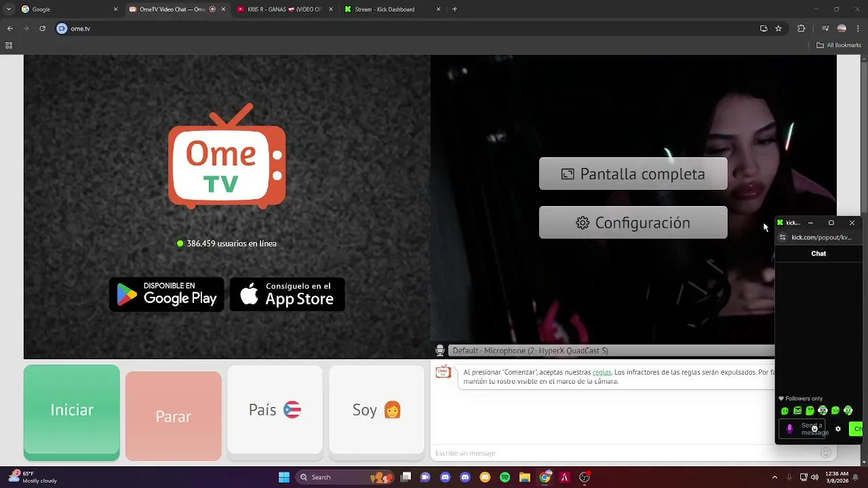Switch to the KRIS R - GANAS YouTube tab
Screen dimensions: 868x488
285,9
